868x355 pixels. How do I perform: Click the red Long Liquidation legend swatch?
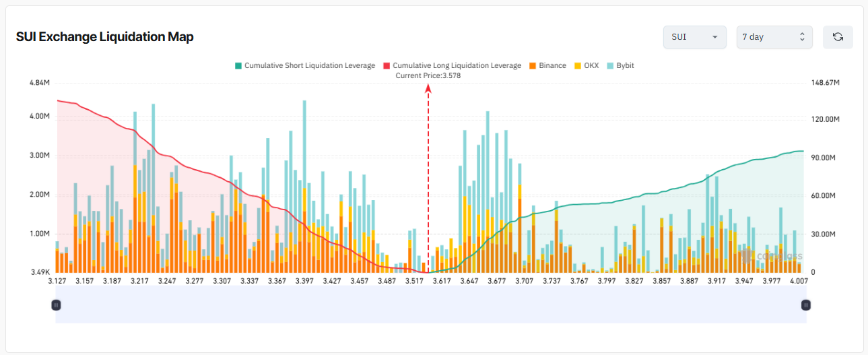(387, 65)
